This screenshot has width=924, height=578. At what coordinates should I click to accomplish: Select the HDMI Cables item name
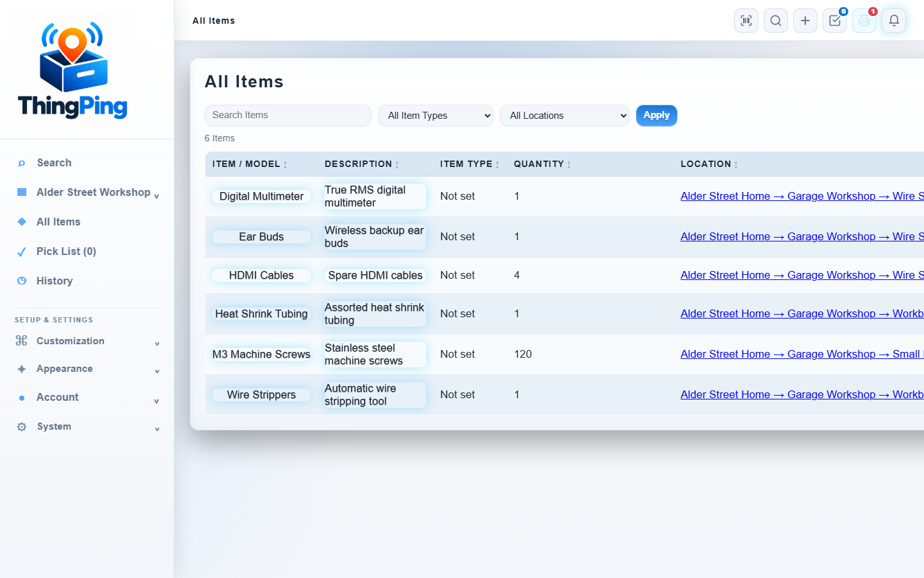[261, 276]
